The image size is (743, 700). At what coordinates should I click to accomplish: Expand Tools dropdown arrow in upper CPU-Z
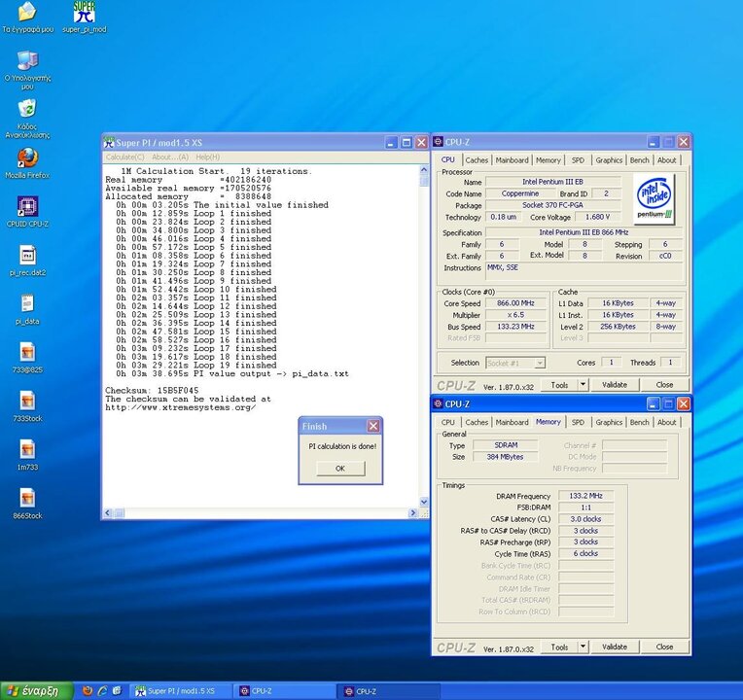[584, 385]
